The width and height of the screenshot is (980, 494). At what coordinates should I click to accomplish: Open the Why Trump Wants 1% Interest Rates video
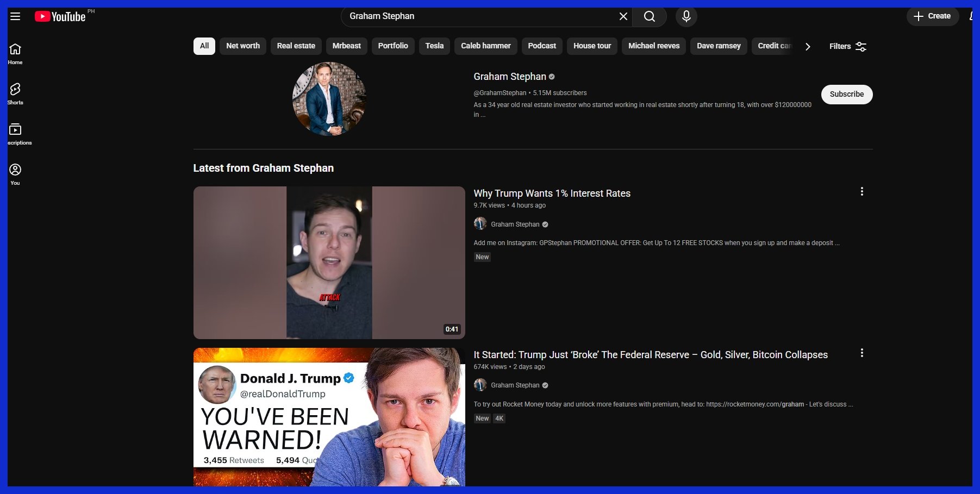tap(552, 193)
